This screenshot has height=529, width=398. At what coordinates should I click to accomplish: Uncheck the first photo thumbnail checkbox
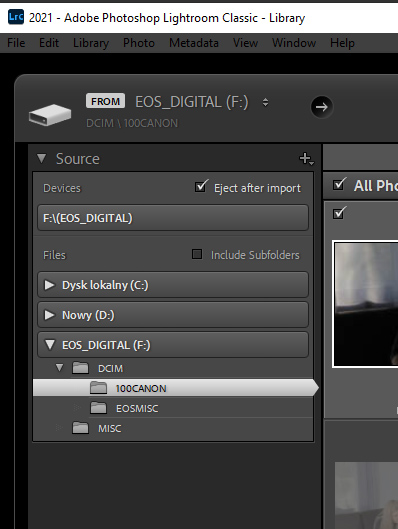339,213
